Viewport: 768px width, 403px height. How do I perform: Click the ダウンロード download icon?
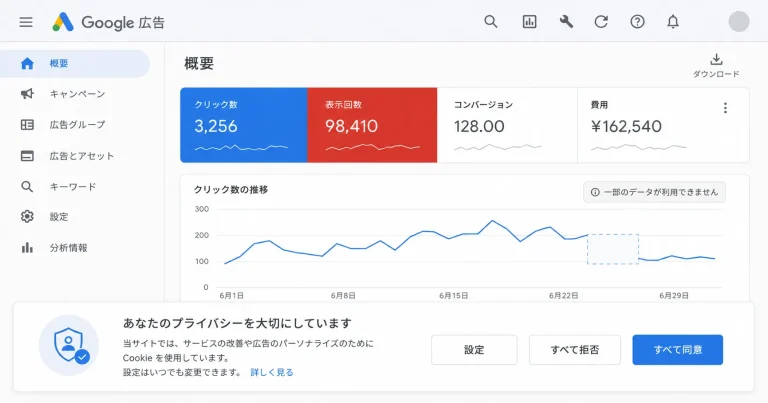[716, 66]
